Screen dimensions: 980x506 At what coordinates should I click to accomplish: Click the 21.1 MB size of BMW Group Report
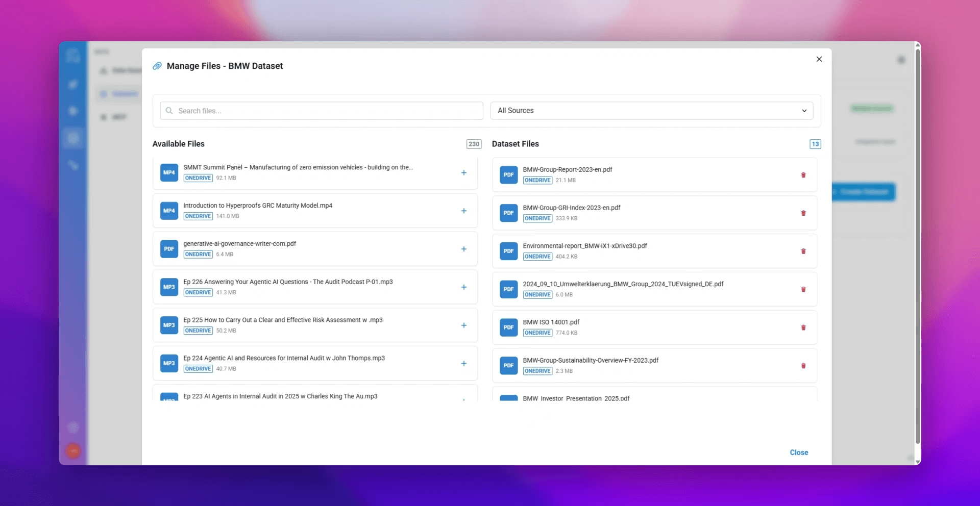[x=566, y=180]
